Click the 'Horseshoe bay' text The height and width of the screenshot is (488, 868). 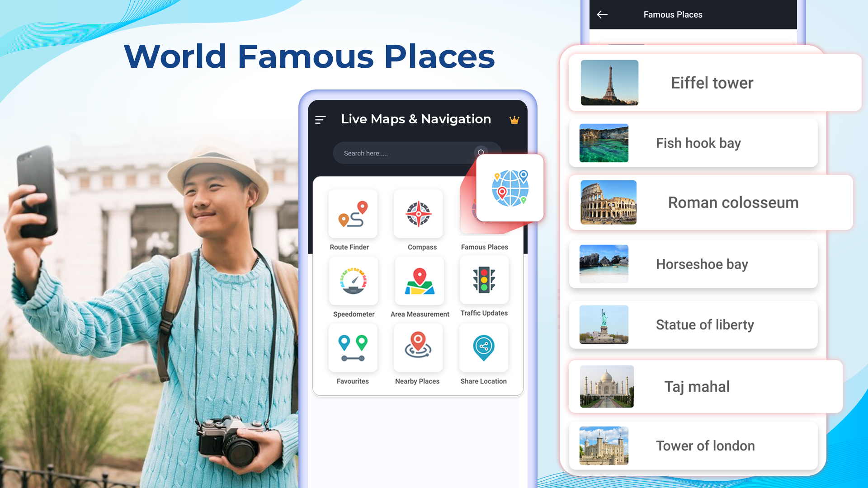[702, 264]
